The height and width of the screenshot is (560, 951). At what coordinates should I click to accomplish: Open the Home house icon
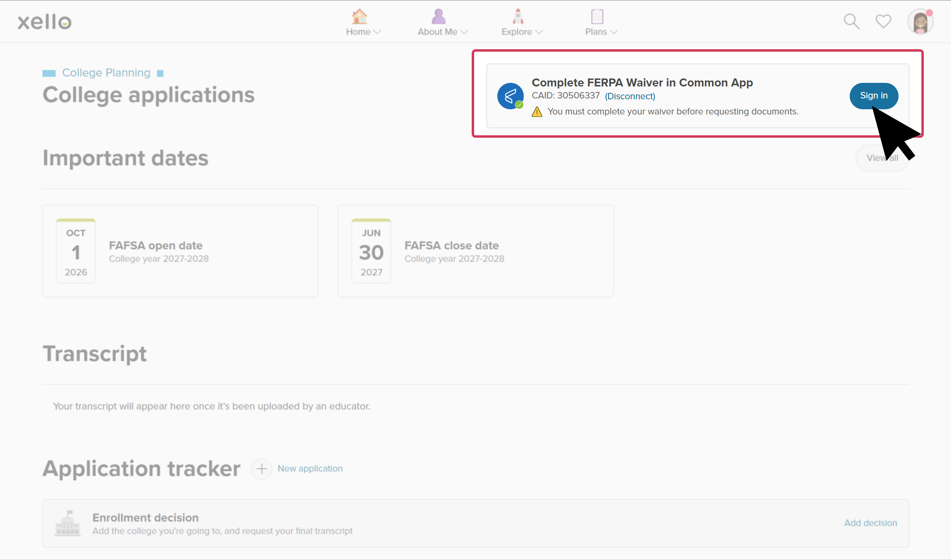(x=359, y=16)
